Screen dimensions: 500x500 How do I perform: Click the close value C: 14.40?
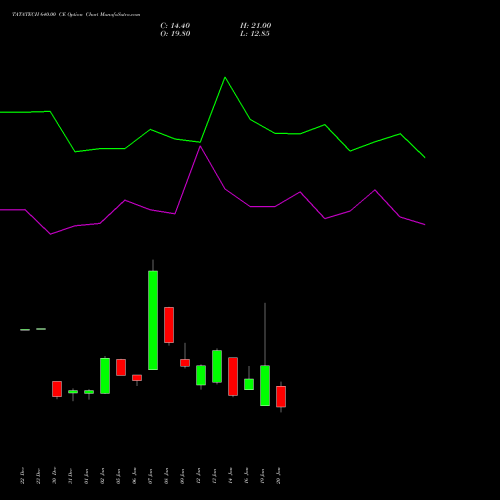coord(175,26)
